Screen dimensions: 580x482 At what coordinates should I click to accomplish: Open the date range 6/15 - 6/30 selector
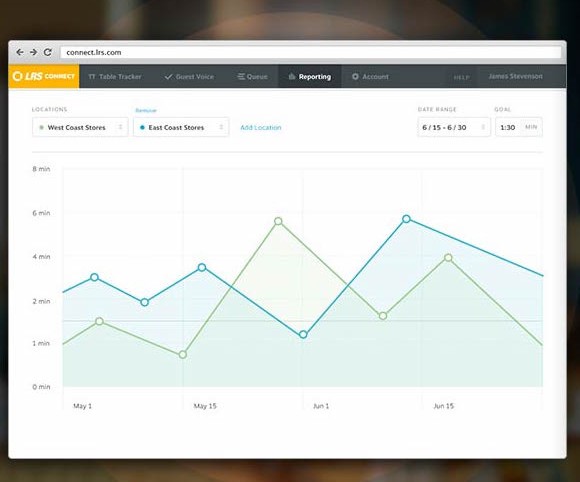point(454,127)
